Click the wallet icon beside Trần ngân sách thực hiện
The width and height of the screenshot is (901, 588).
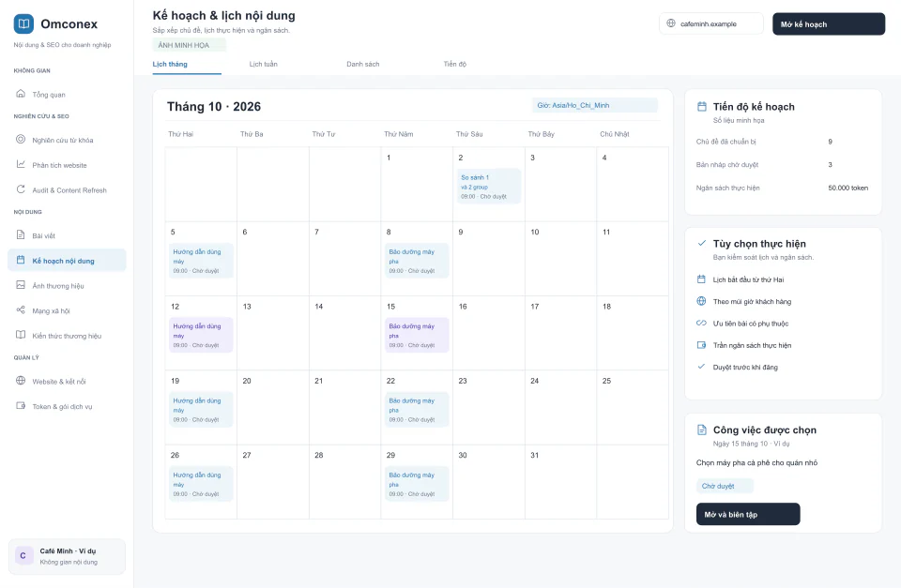tap(701, 344)
